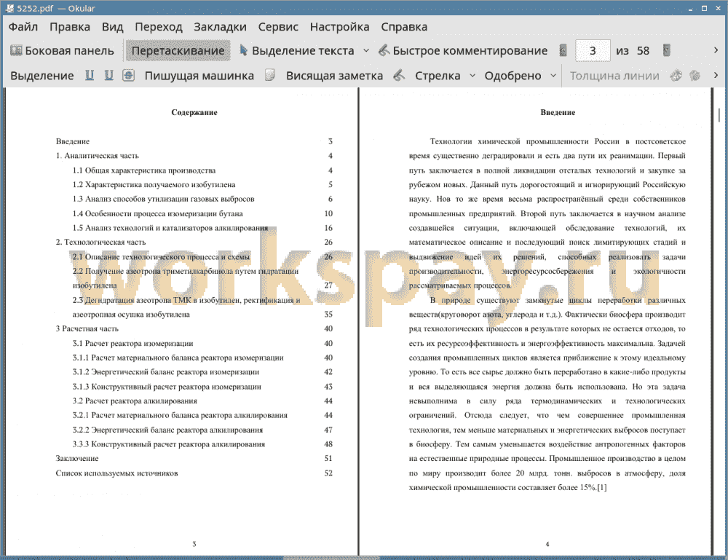Click entry '1.2 Характеристика получаемого изобутилена'
Screen dimensions: 728x560
154,185
